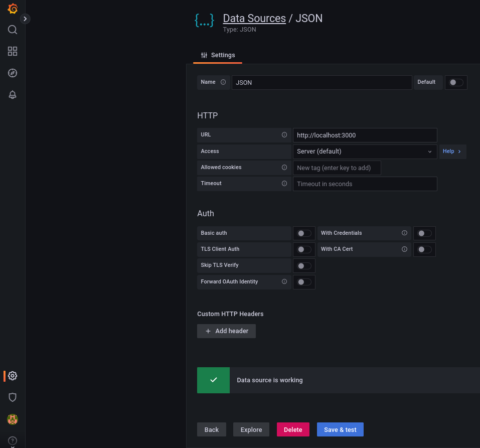Turn on the With CA Cert switch

tap(424, 249)
